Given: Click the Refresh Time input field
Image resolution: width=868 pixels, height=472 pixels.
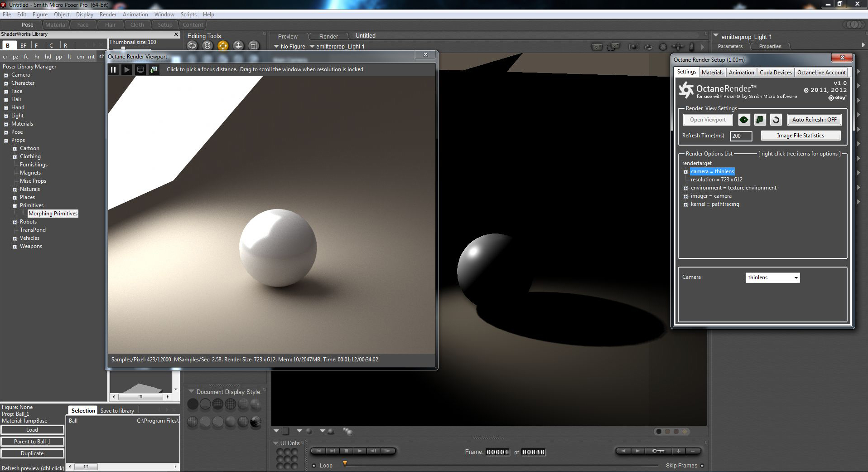Looking at the screenshot, I should pos(741,136).
